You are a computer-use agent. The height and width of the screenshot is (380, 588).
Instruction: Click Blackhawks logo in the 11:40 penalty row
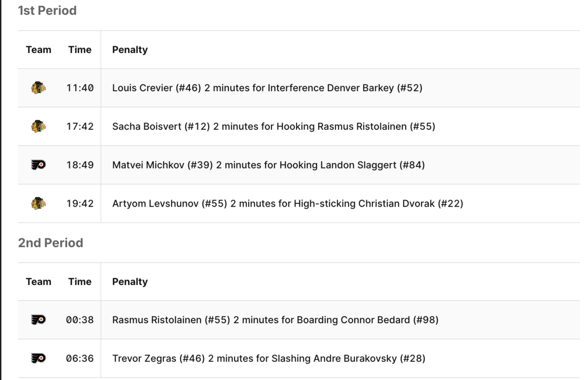pos(38,88)
